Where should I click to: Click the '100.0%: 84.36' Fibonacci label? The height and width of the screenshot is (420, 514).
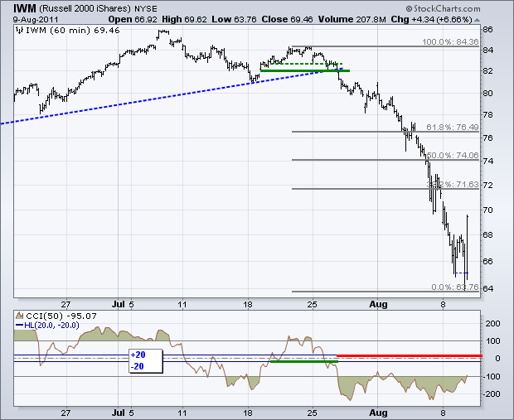(x=450, y=42)
